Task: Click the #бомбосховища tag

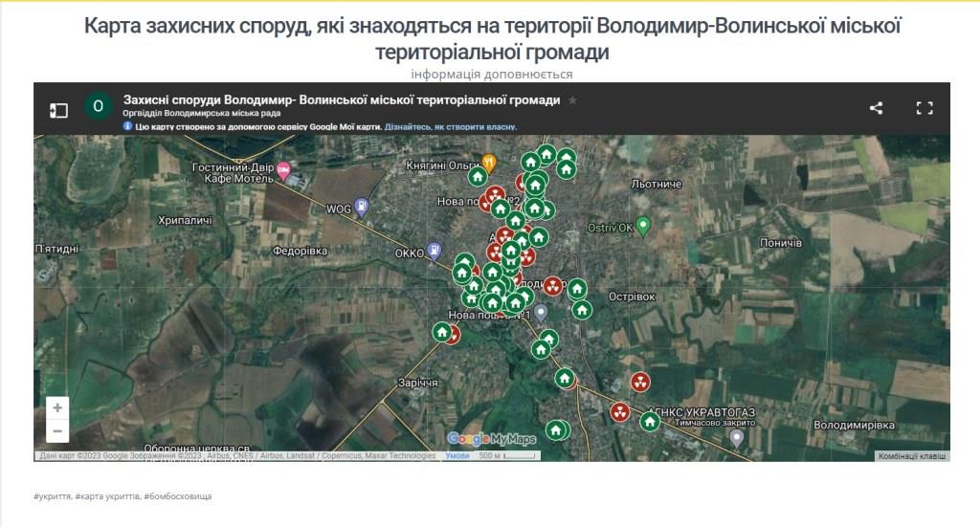Action: coord(178,496)
